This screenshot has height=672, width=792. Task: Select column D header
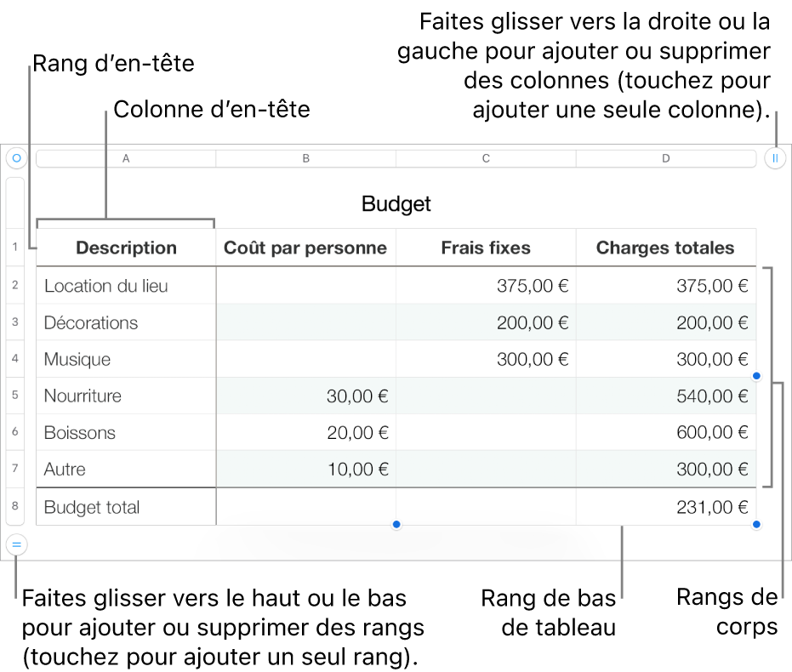(666, 158)
